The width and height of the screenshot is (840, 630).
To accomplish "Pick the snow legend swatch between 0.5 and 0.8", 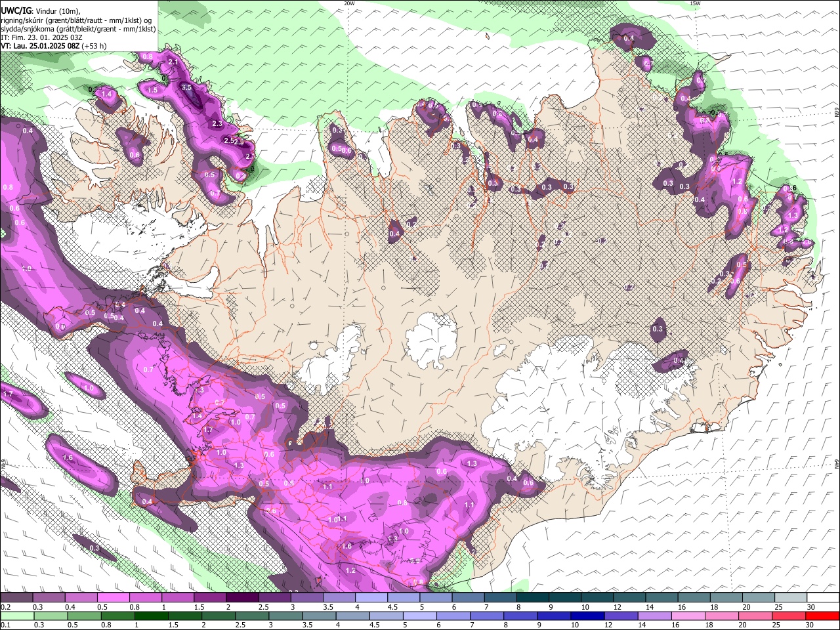I will [x=114, y=598].
